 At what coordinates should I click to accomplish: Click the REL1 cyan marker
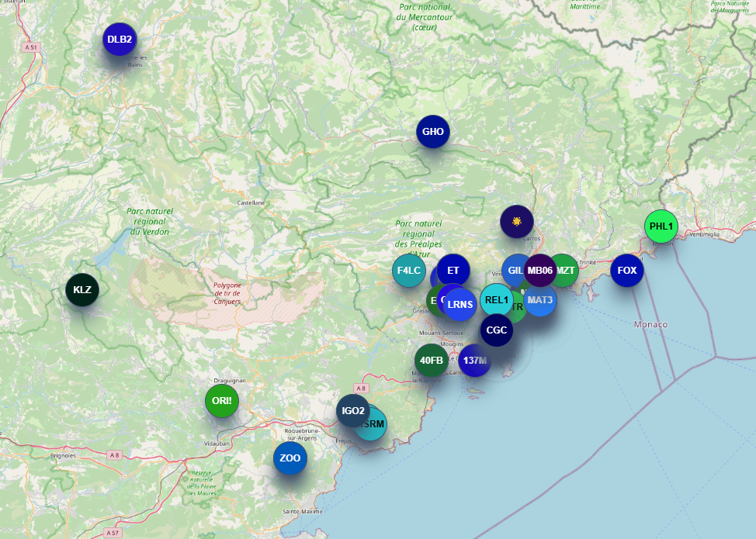(x=496, y=299)
